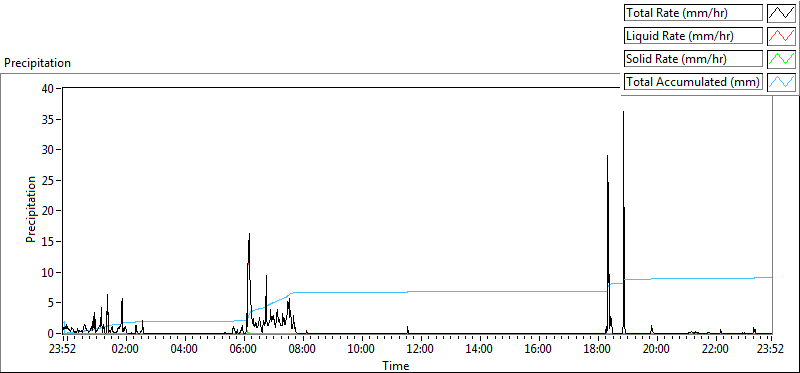This screenshot has width=800, height=373.
Task: Click the Liquid Rate red line icon
Action: (782, 36)
